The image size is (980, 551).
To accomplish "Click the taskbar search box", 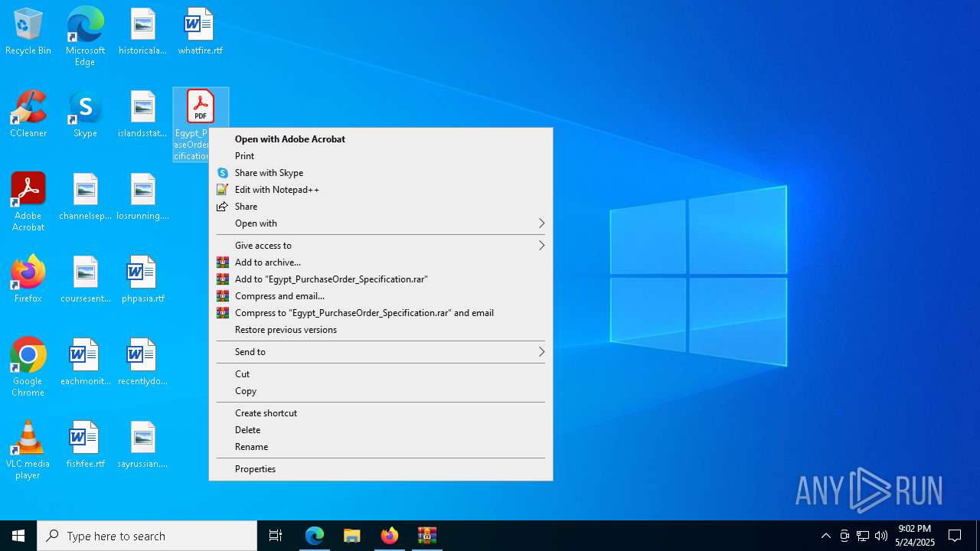I will tap(147, 536).
